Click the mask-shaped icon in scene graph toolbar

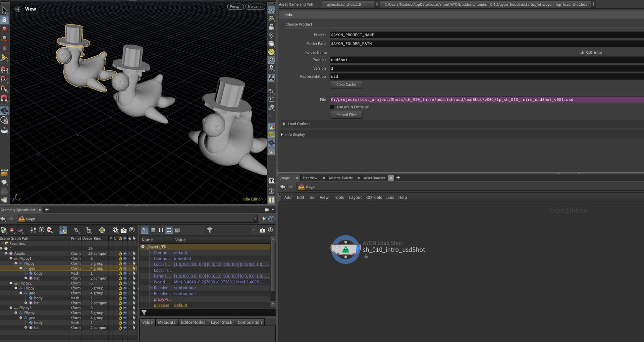point(20,230)
